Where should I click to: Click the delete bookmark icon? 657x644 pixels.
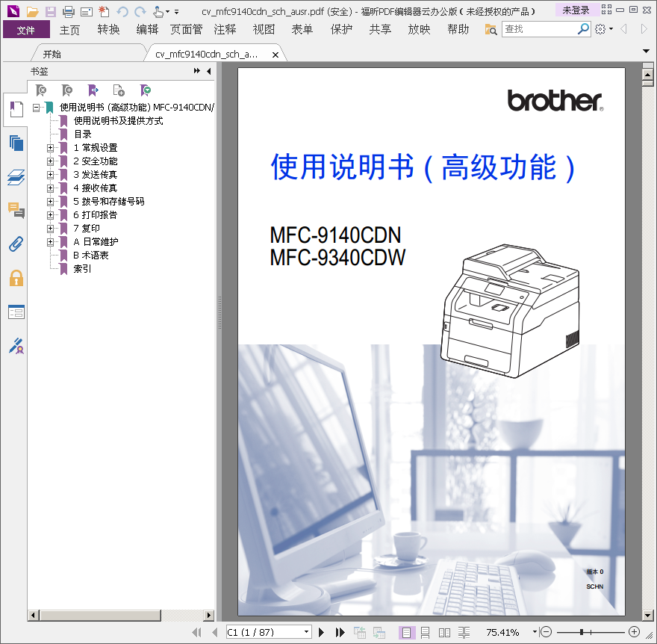[x=41, y=90]
